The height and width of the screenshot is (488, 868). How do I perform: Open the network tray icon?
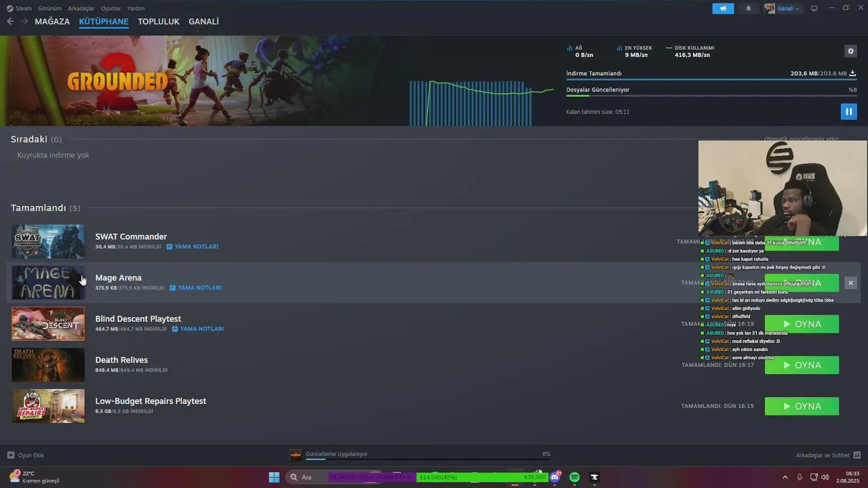[814, 477]
